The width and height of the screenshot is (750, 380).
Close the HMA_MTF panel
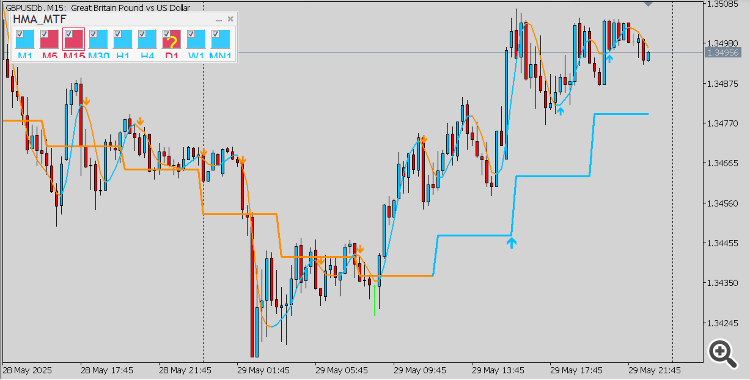(x=231, y=19)
